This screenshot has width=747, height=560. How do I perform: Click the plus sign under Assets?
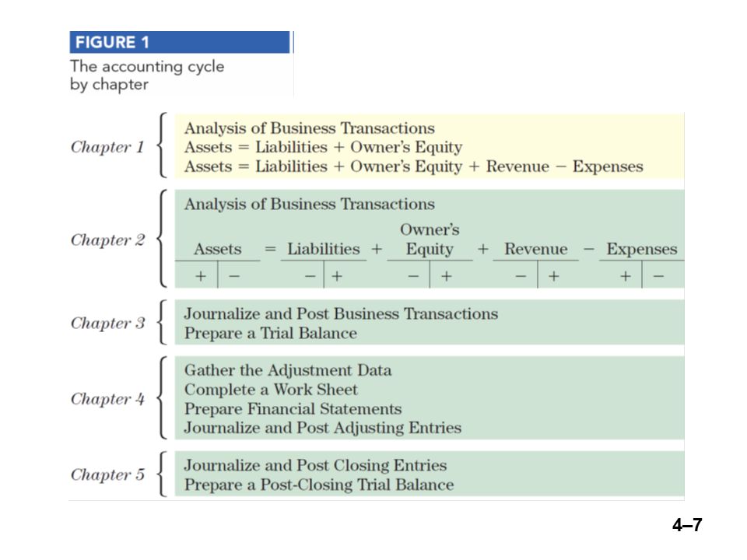201,275
